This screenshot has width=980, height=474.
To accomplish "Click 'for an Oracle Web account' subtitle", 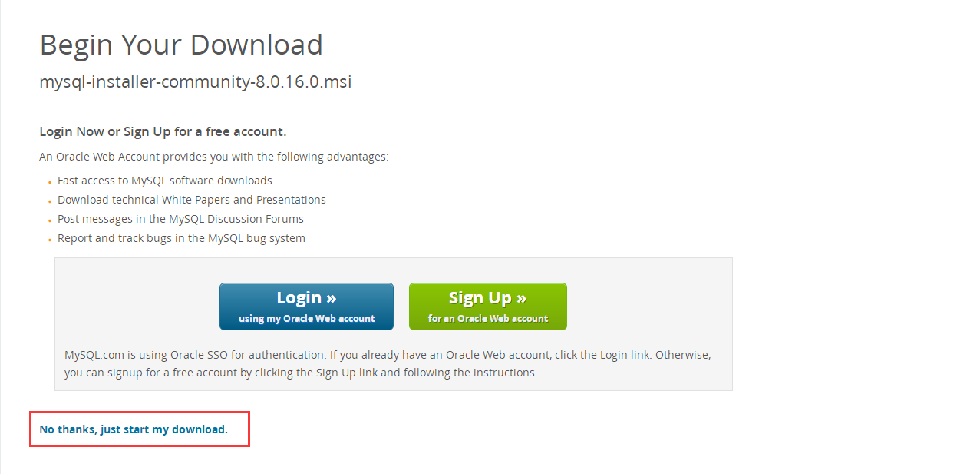I will point(488,318).
